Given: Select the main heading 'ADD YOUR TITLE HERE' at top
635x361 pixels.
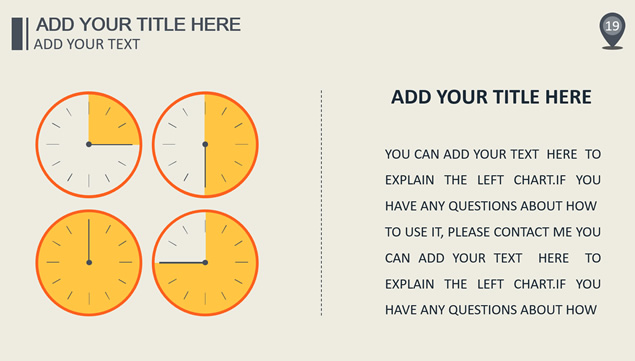Looking at the screenshot, I should tap(138, 24).
